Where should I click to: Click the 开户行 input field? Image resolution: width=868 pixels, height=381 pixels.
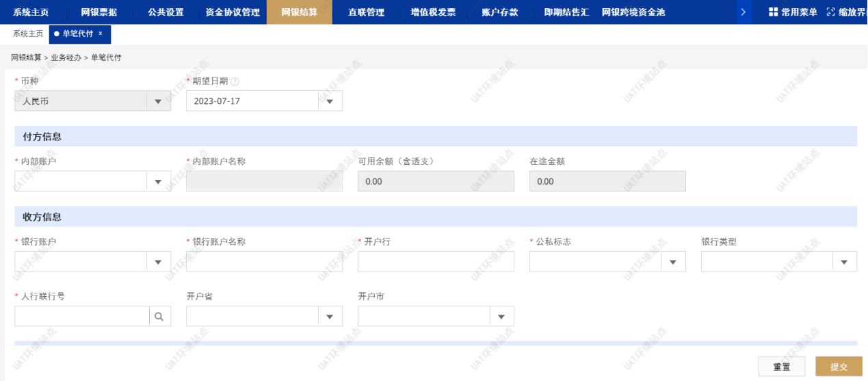pos(436,262)
